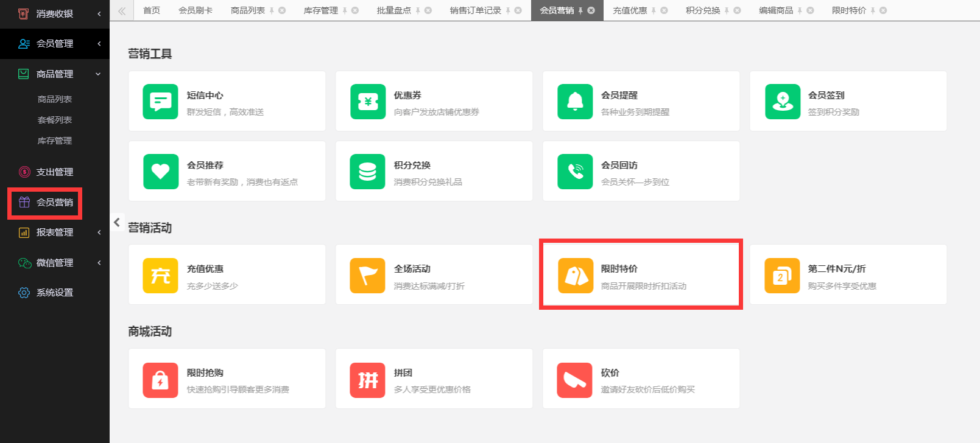
Task: Click the 会员推荐 heart icon
Action: [160, 172]
